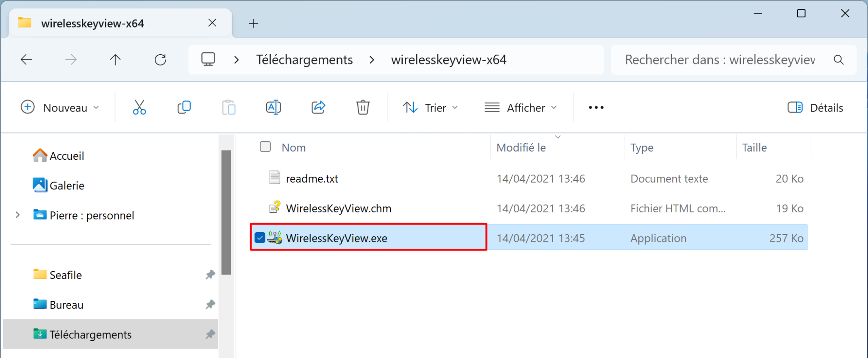The width and height of the screenshot is (868, 358).
Task: Open the Trier sorting options
Action: (430, 107)
